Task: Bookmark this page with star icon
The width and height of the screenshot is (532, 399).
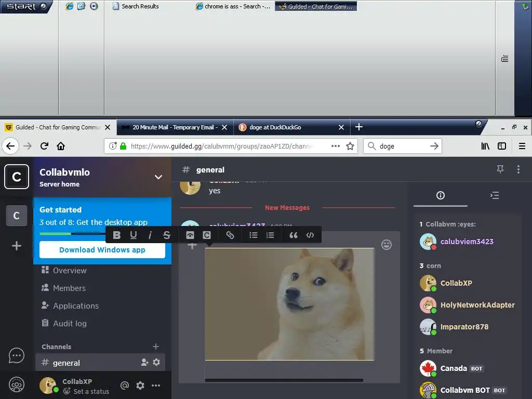Action: (350, 146)
